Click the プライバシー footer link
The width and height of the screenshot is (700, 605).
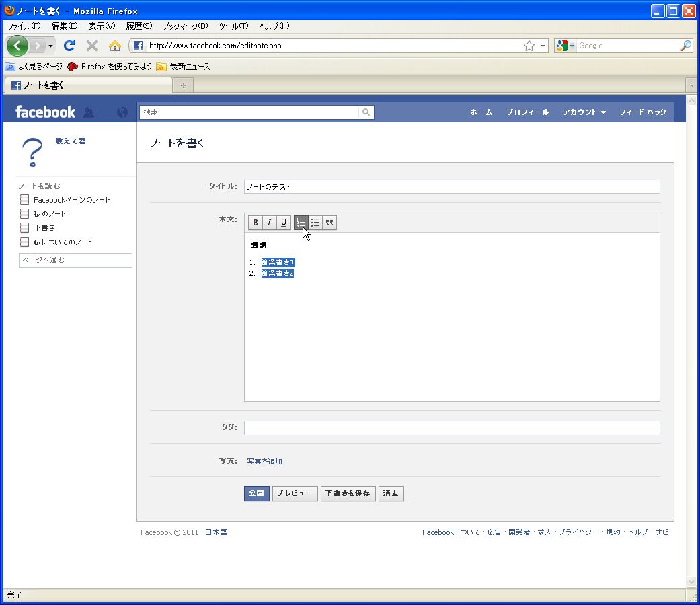578,532
